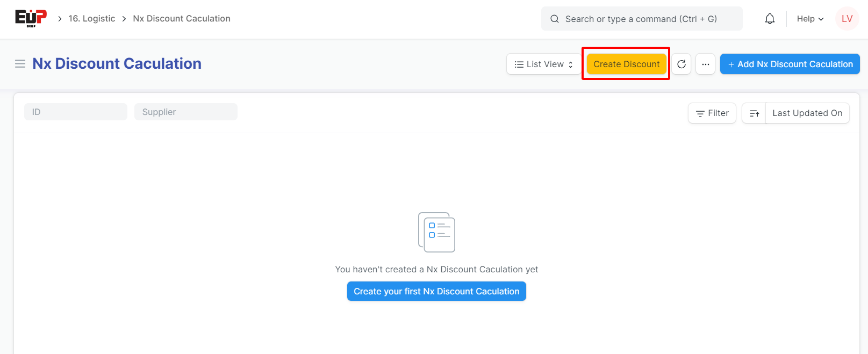
Task: Click Create your first Nx Discount Caculation
Action: click(x=436, y=291)
